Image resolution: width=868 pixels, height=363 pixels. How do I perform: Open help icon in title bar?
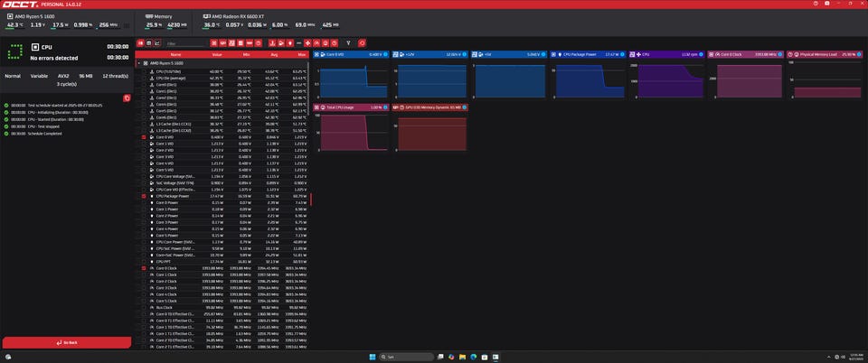coord(816,4)
